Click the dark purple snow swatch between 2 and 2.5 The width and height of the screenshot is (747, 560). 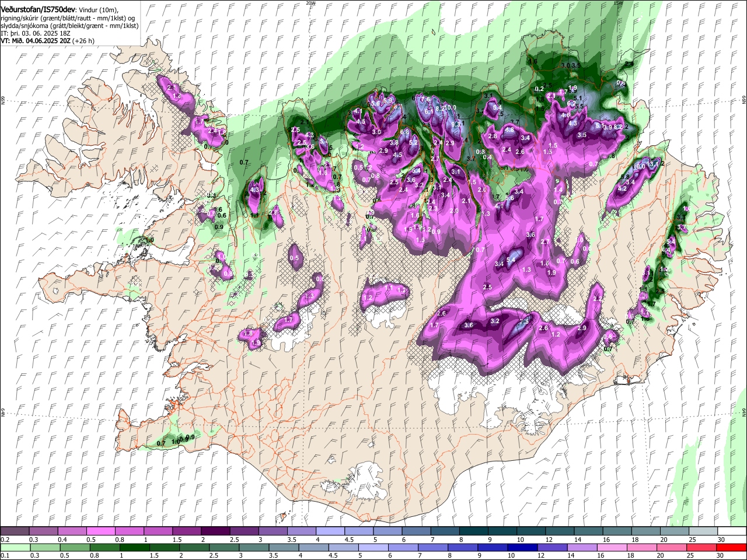pos(215,531)
